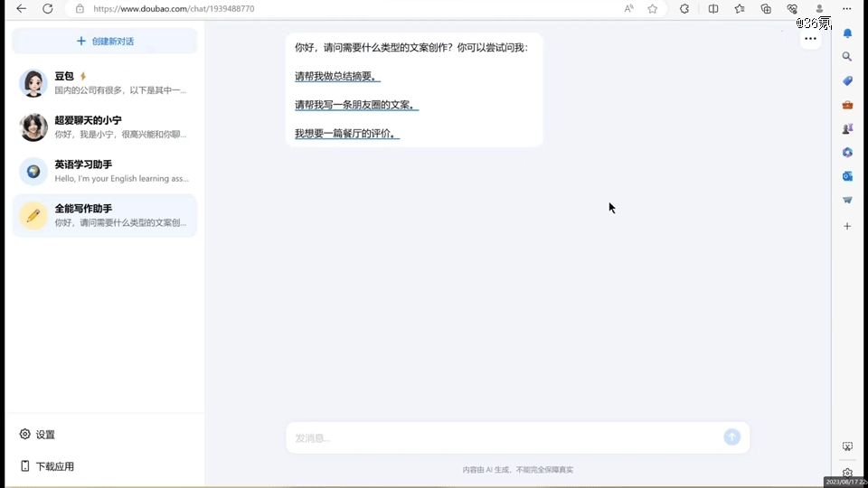Click the greeting text 你好，请问需要什么类型的文案创作
This screenshot has width=868, height=488.
tap(373, 48)
